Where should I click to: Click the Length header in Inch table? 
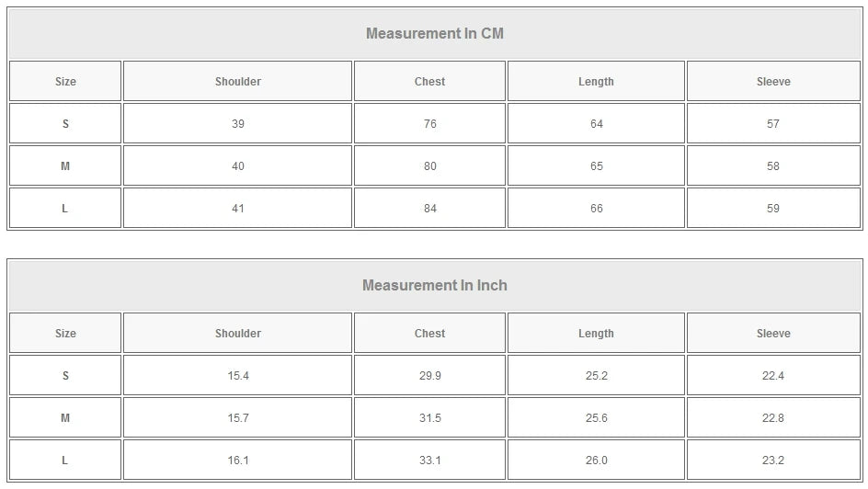point(596,334)
